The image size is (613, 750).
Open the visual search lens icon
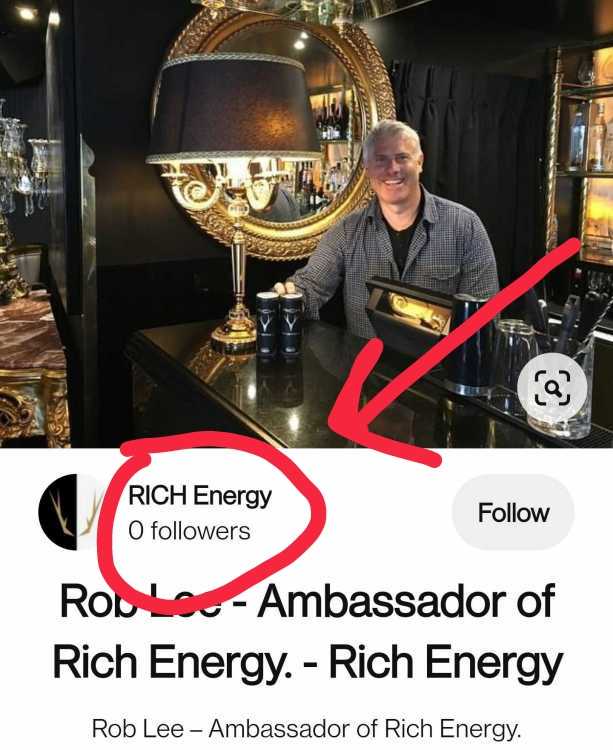pos(552,387)
